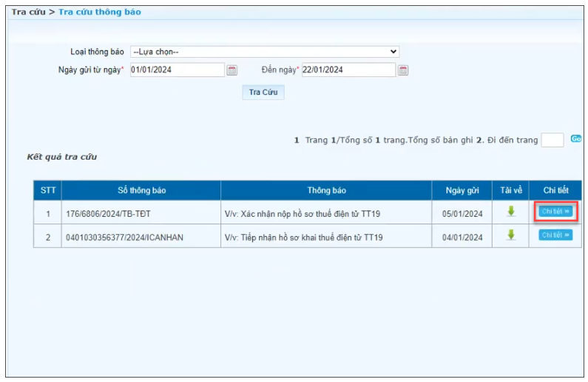Open 'Chi tiết' for row 2 notification

(555, 235)
